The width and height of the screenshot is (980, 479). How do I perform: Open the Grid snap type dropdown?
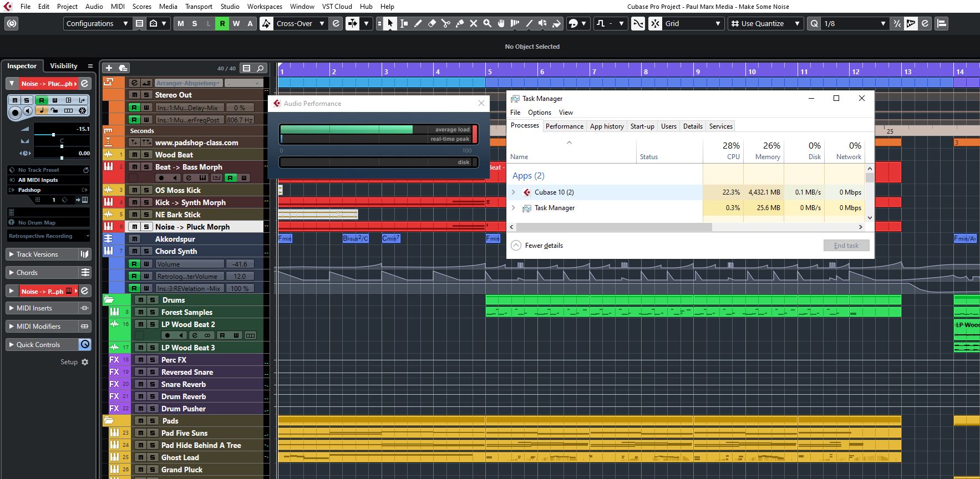(x=694, y=23)
